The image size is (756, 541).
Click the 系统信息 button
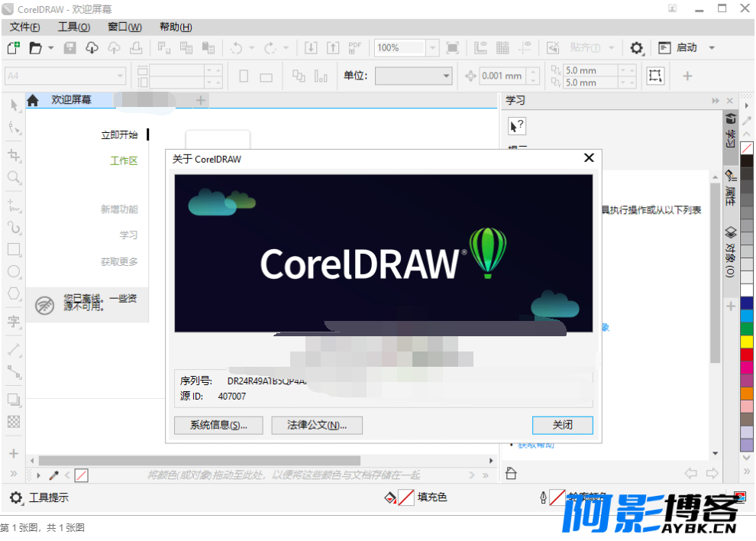click(218, 425)
